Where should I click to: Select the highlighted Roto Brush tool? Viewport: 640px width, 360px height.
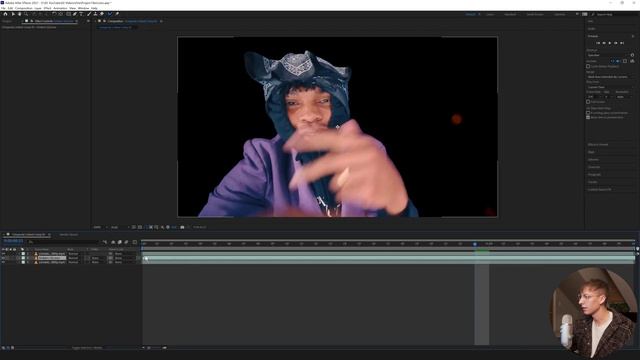(x=110, y=14)
